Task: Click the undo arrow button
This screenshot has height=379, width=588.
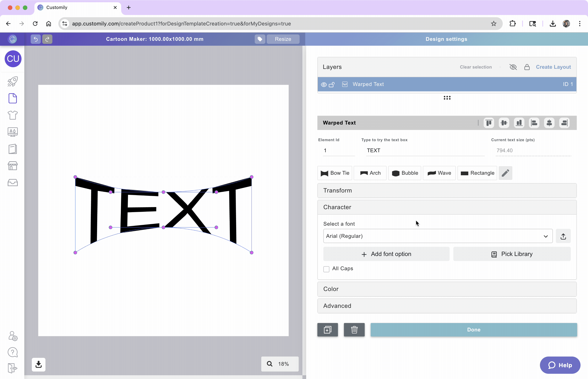Action: click(x=36, y=39)
